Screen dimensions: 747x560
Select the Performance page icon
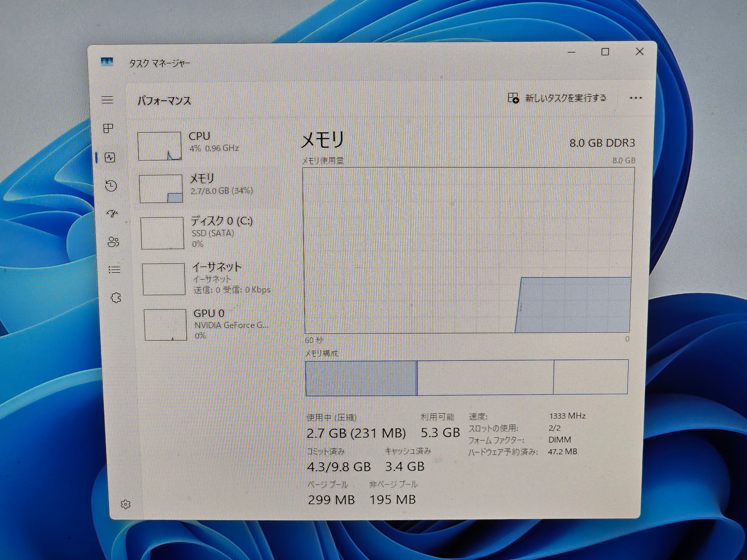click(x=110, y=158)
